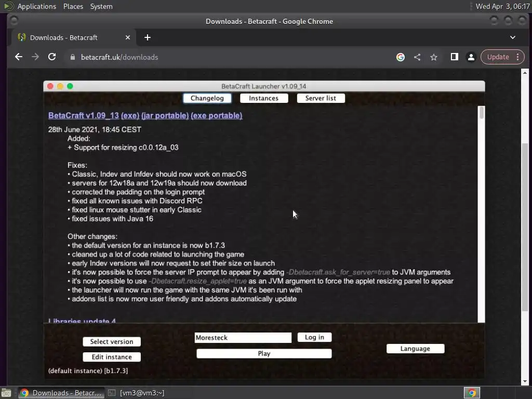
Task: Click the show desktop icon in the taskbar
Action: pos(6,393)
